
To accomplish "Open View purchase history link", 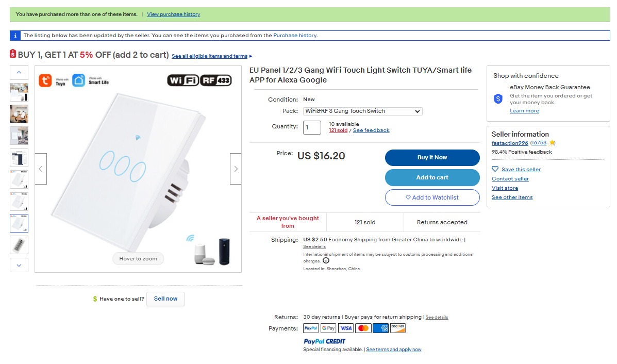I will [173, 14].
